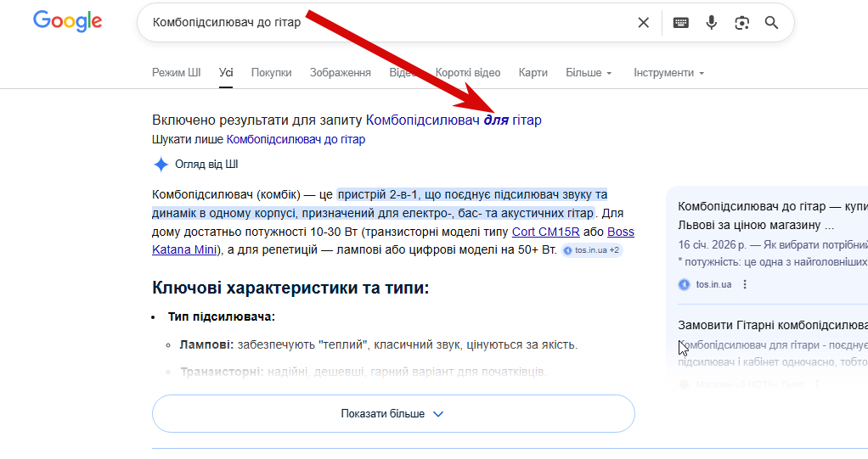Search only for Комбопідсилювач до гітар link
The image size is (868, 459).
point(296,139)
